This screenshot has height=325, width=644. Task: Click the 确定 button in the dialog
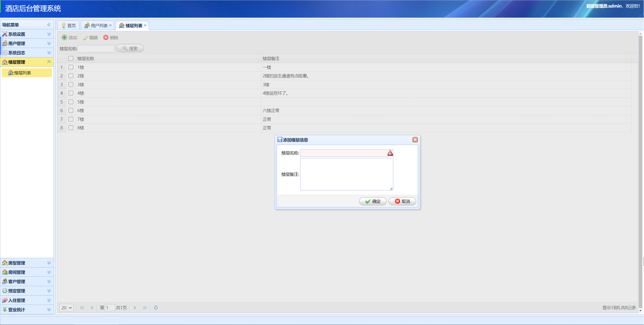[373, 201]
